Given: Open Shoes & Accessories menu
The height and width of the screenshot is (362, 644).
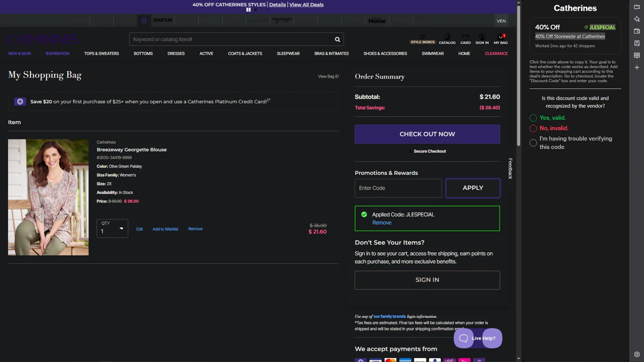Looking at the screenshot, I should pos(385,54).
